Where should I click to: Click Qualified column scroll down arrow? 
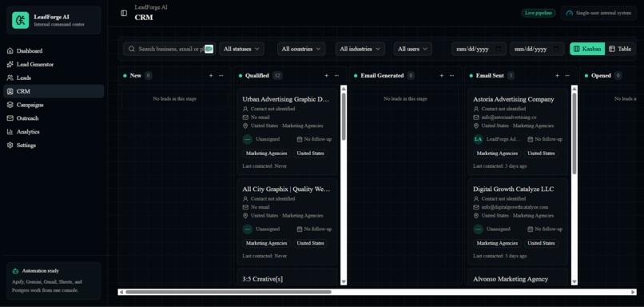pyautogui.click(x=344, y=282)
